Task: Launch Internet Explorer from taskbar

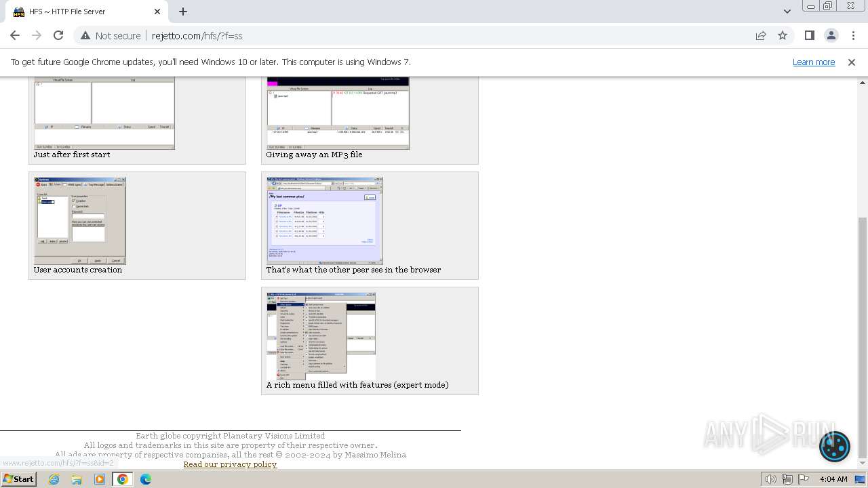Action: click(54, 479)
